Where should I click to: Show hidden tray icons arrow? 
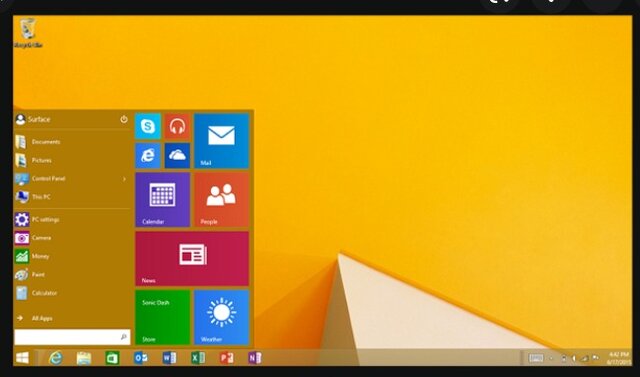(551, 358)
